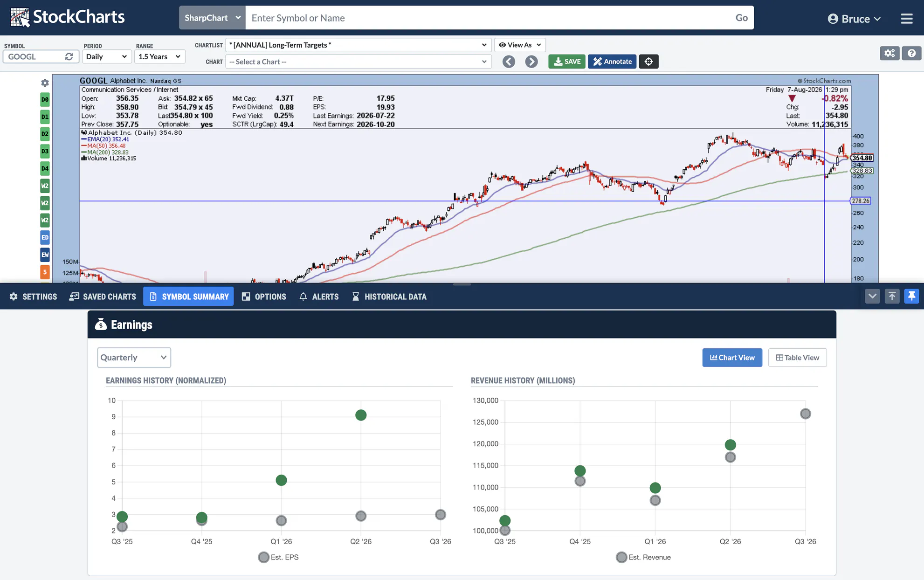Click the green SAVE button
The width and height of the screenshot is (924, 580).
point(566,62)
